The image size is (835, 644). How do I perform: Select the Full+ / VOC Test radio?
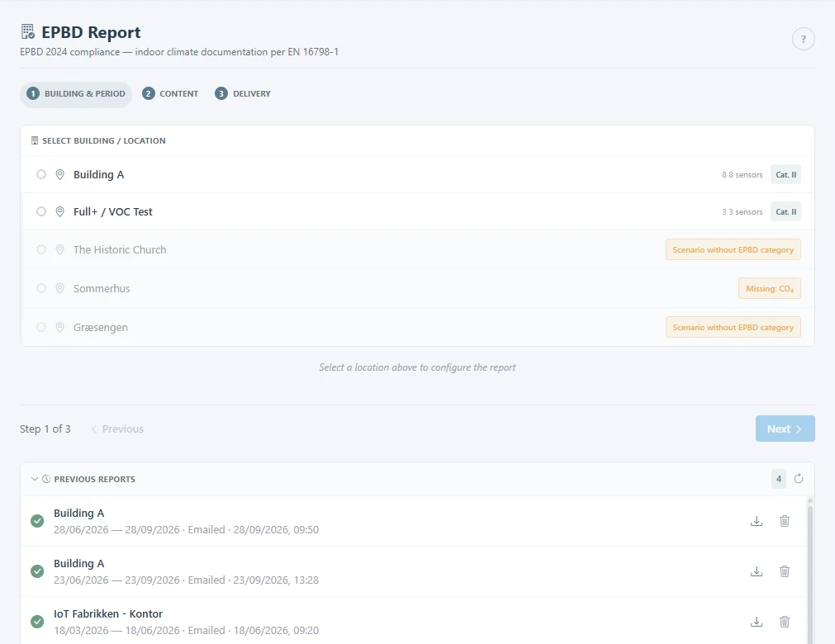point(41,212)
